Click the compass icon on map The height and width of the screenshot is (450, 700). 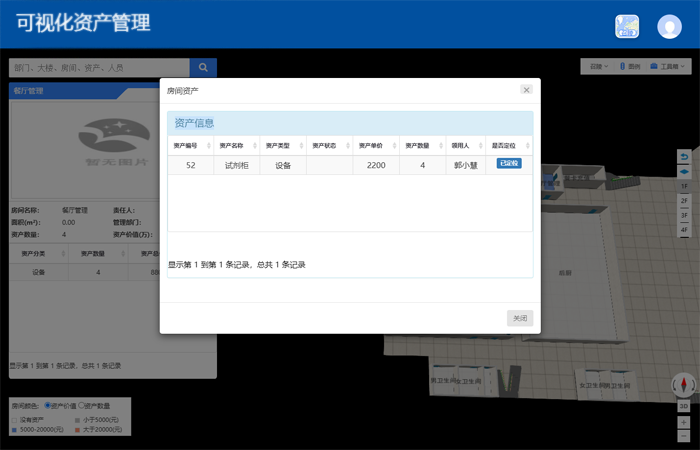[684, 385]
